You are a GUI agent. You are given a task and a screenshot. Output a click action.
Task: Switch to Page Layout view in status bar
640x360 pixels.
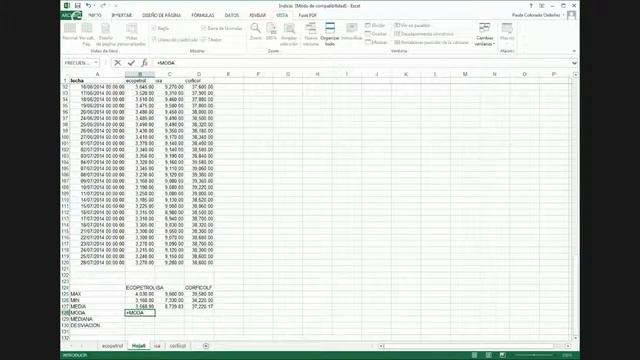tap(489, 356)
